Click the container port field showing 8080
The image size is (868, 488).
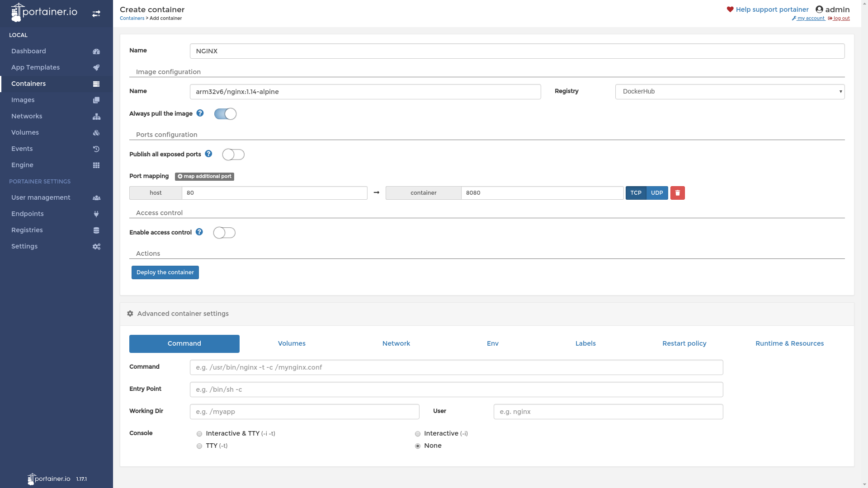pos(542,193)
